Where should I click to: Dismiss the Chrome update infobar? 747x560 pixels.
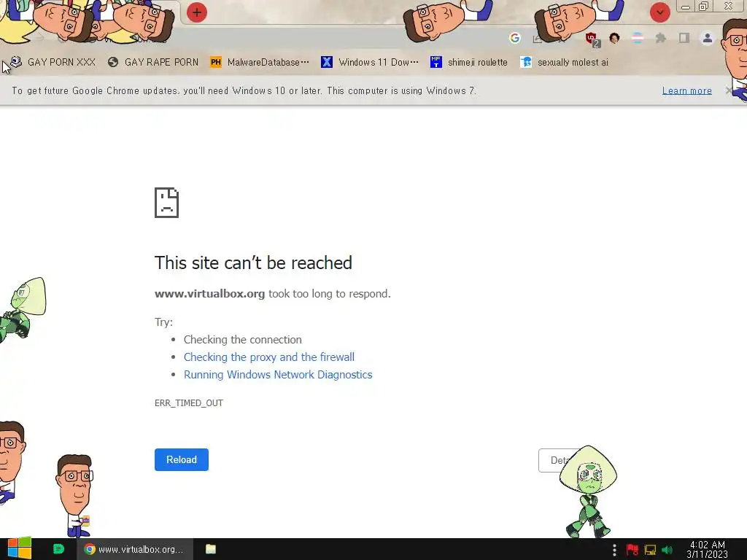pyautogui.click(x=729, y=90)
